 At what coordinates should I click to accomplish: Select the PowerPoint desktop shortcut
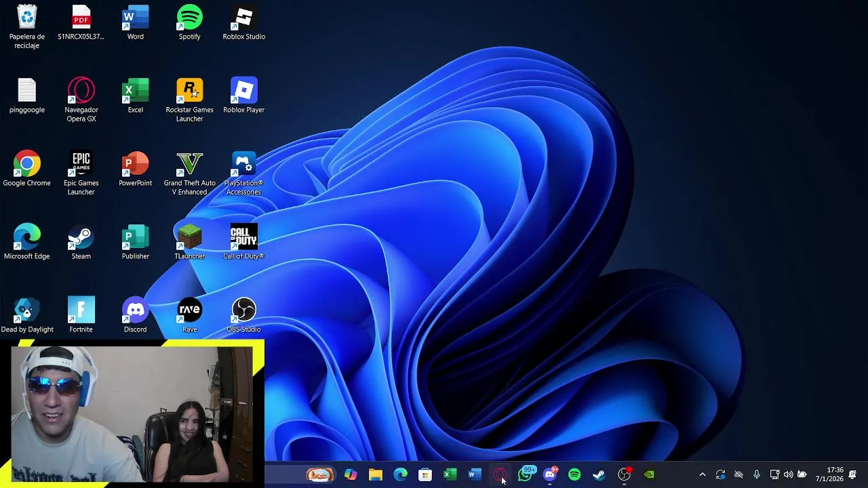coord(135,169)
